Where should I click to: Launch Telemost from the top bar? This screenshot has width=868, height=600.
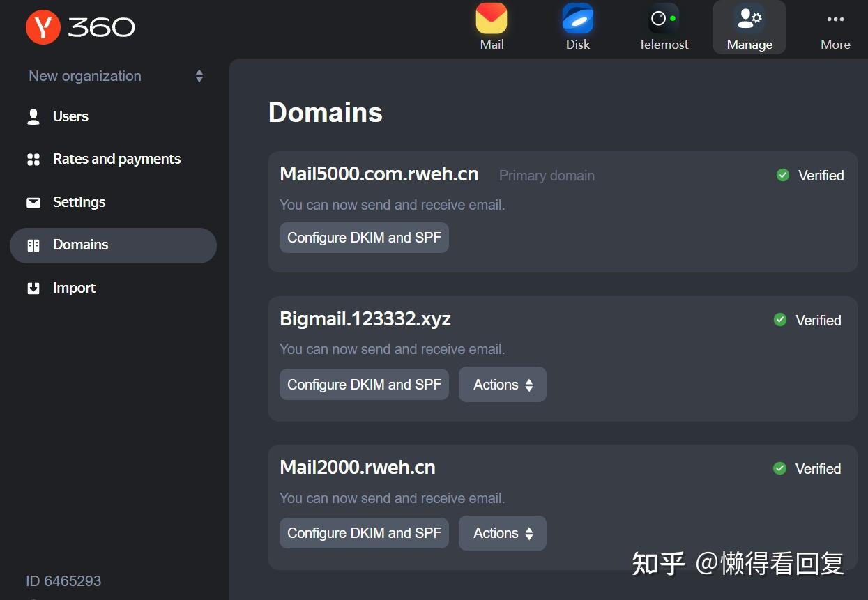pos(662,26)
